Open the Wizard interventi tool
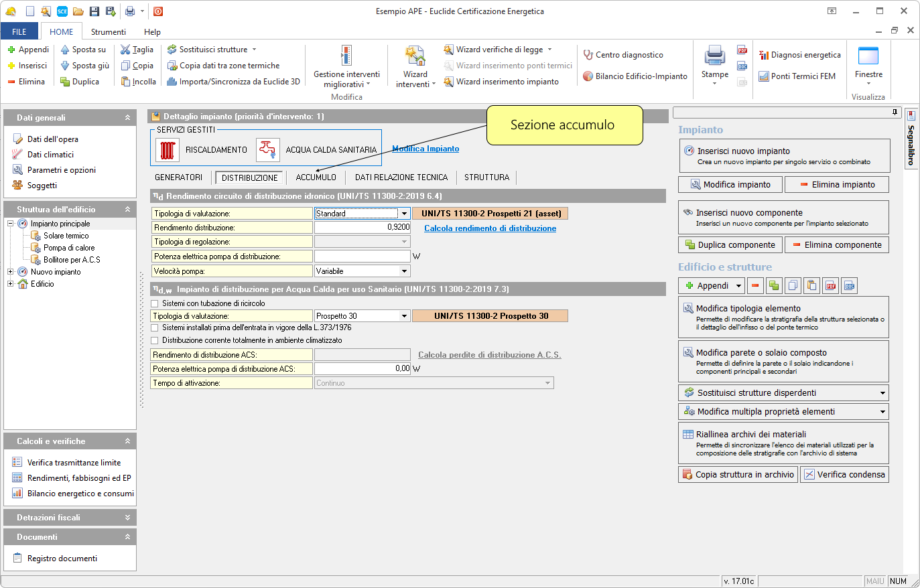This screenshot has height=588, width=920. 415,58
